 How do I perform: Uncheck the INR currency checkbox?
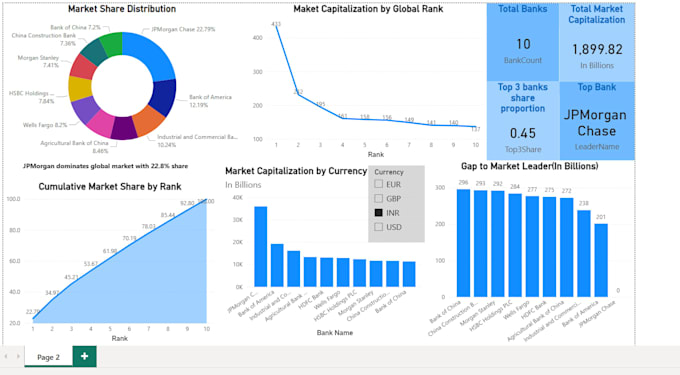point(379,213)
